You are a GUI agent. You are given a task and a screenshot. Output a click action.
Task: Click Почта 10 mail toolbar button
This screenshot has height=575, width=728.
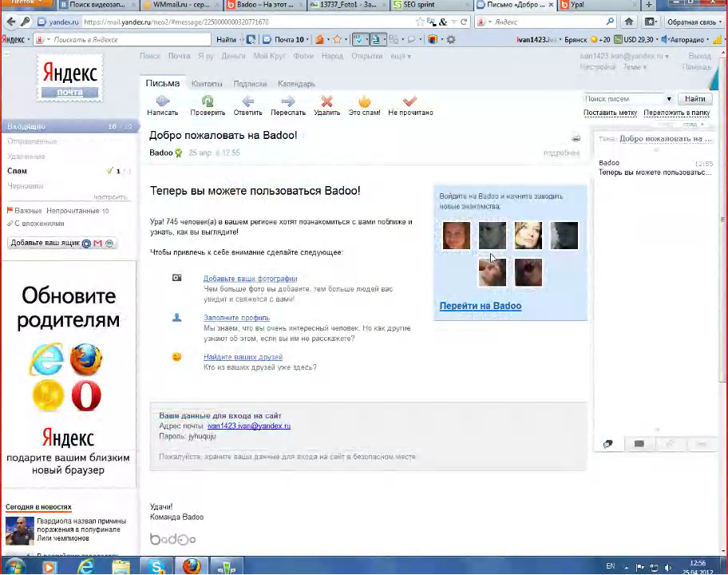point(283,39)
